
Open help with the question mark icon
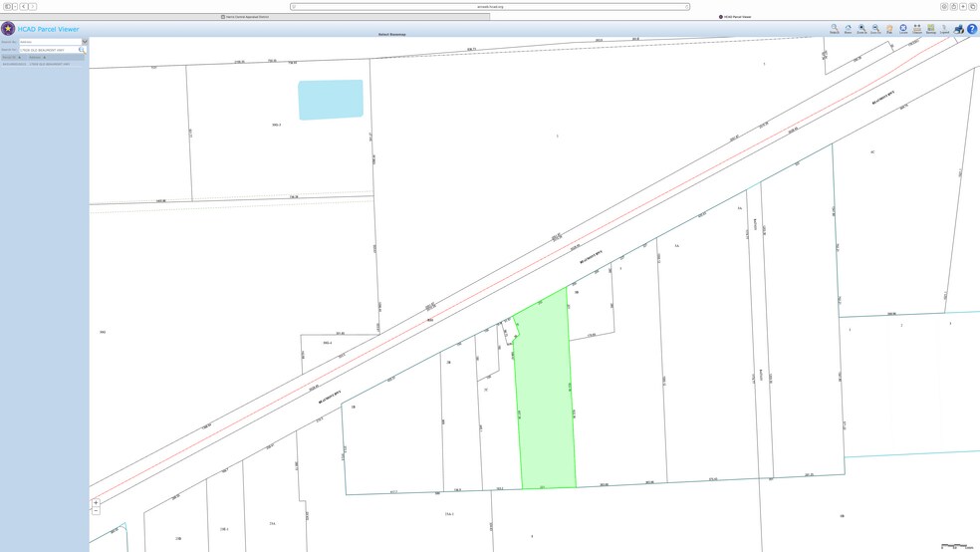972,29
